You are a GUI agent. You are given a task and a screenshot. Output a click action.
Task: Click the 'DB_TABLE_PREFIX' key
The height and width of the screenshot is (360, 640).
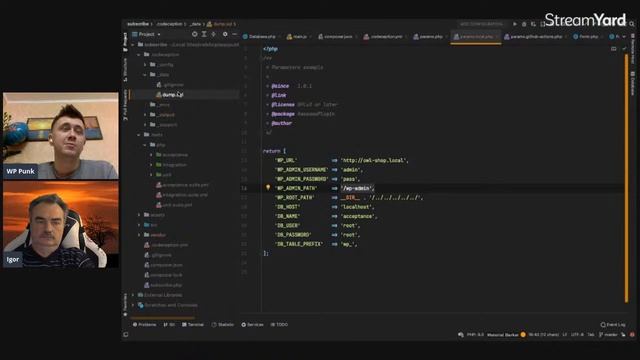[299, 244]
